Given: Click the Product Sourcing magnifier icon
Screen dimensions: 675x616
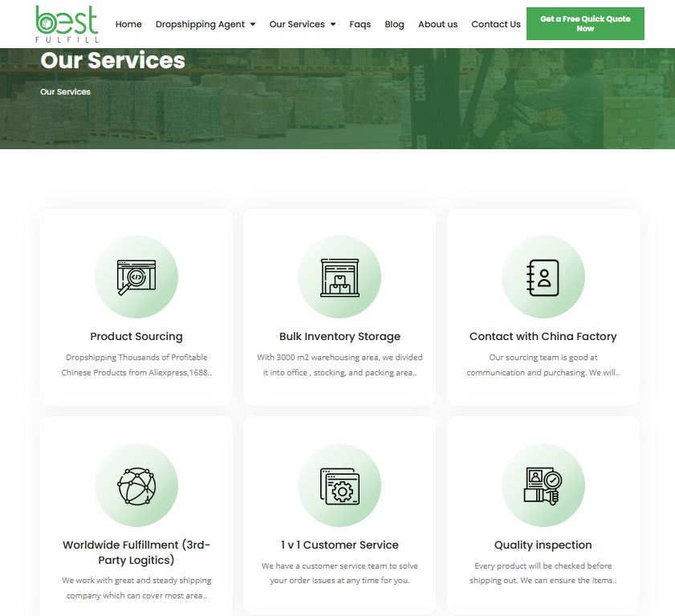Looking at the screenshot, I should 136,277.
